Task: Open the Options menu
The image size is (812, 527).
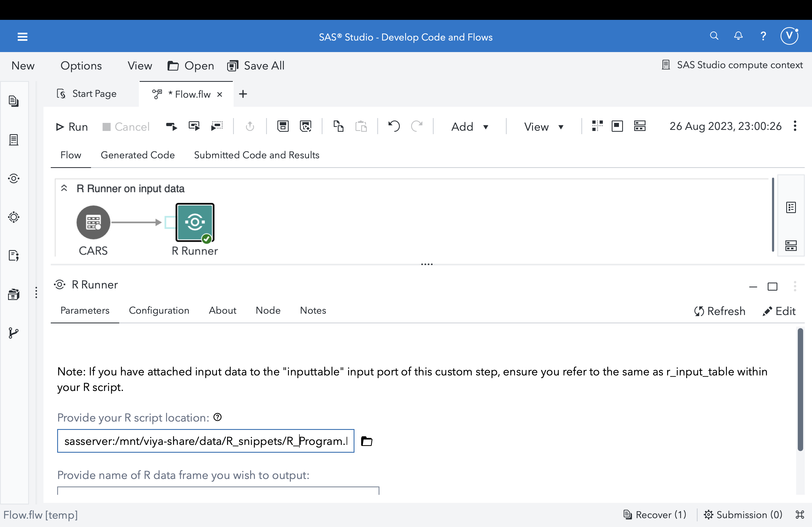Action: 81,65
